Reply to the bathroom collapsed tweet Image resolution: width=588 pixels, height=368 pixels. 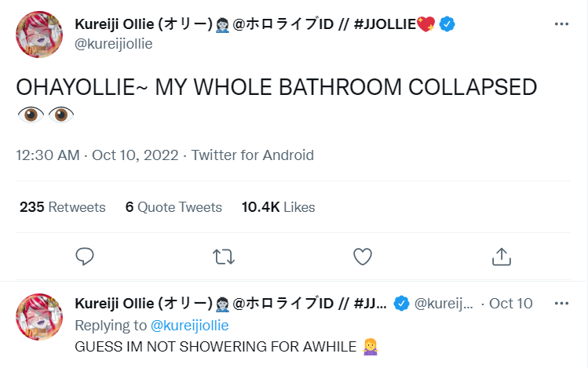tap(86, 256)
